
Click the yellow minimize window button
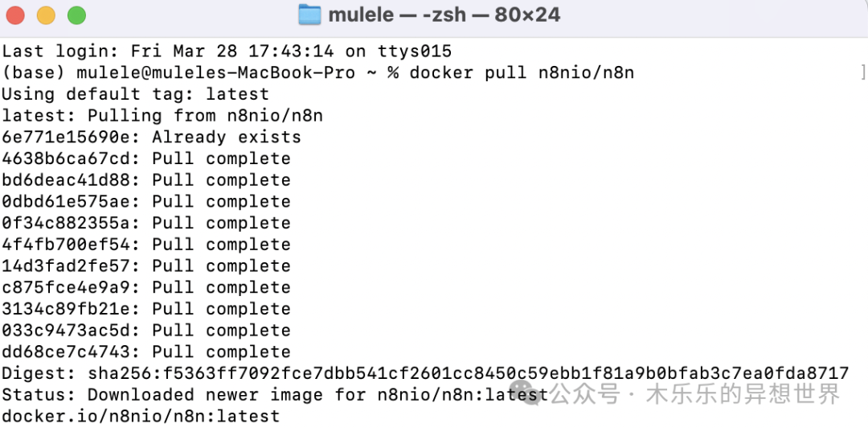click(x=46, y=15)
